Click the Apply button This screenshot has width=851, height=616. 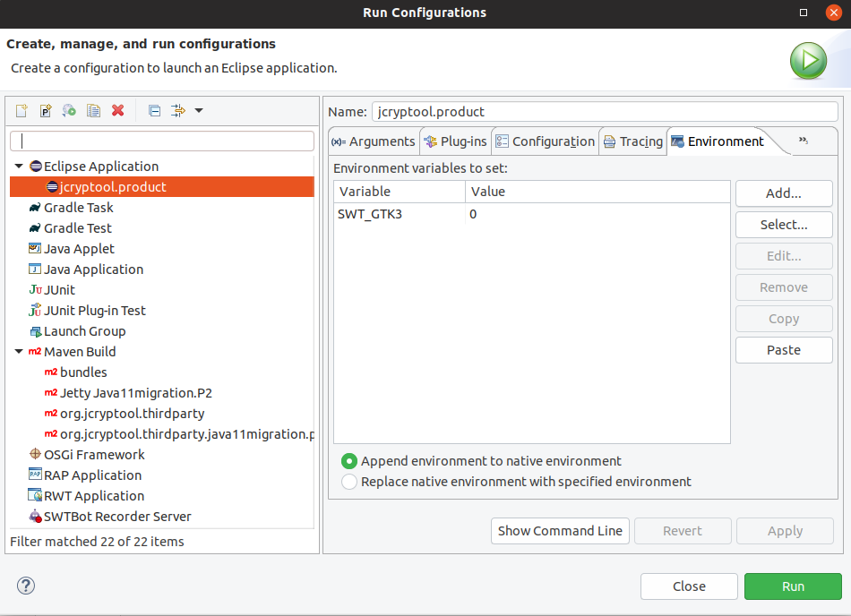click(x=785, y=531)
